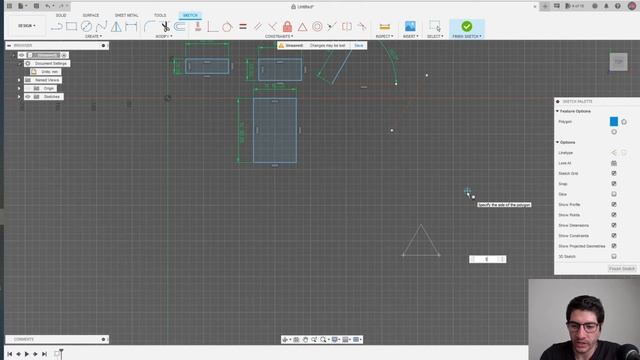The width and height of the screenshot is (640, 360).
Task: Apply the Parallel constraint
Action: point(258,27)
